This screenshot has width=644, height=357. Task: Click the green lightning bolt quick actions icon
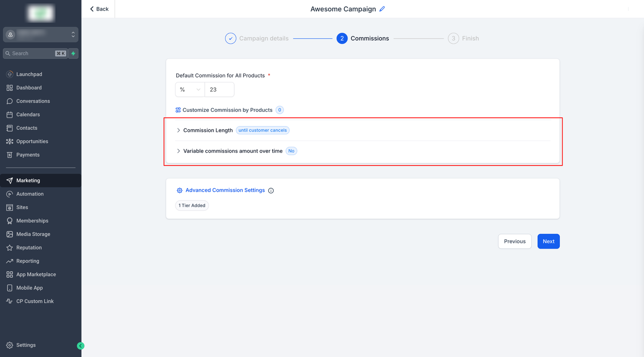(73, 53)
